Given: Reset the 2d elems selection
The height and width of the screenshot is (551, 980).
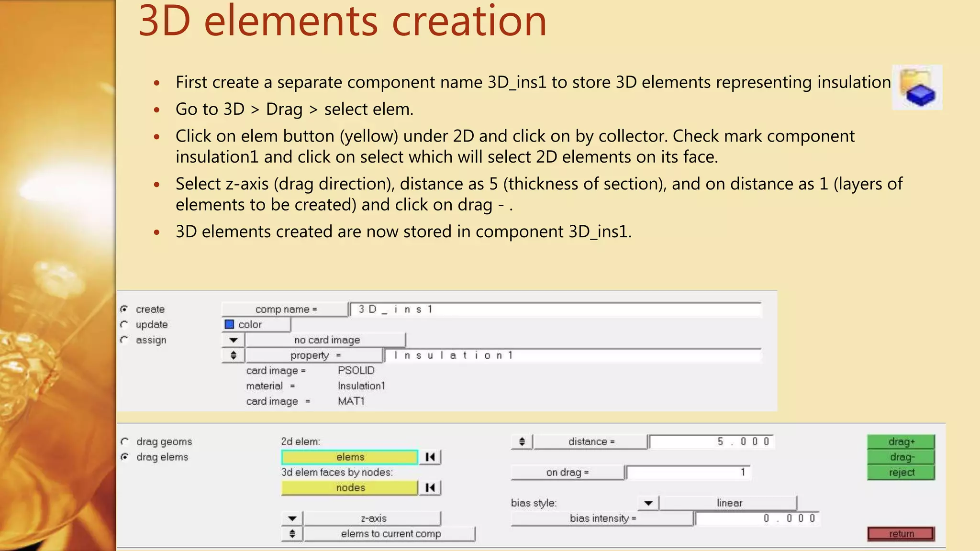Looking at the screenshot, I should point(430,457).
